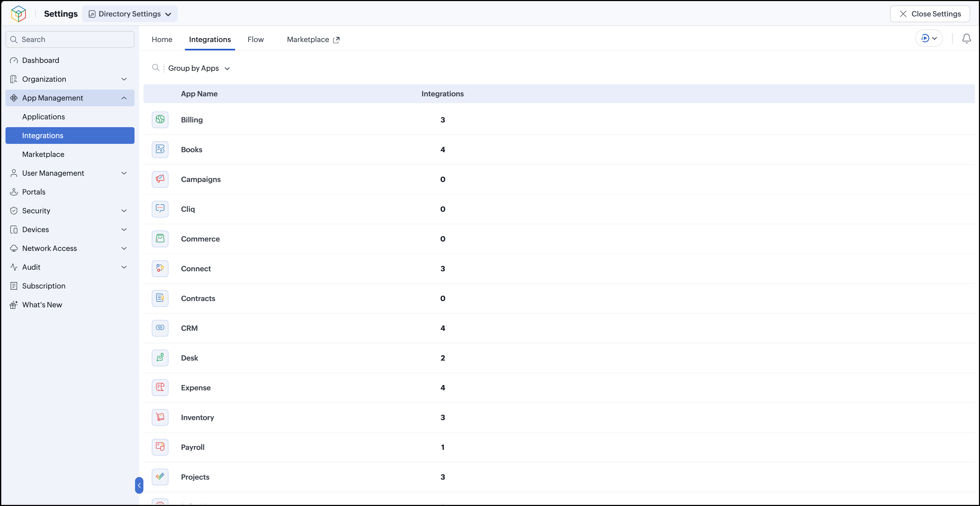Click the Inventory app icon
The width and height of the screenshot is (980, 506).
pos(160,417)
